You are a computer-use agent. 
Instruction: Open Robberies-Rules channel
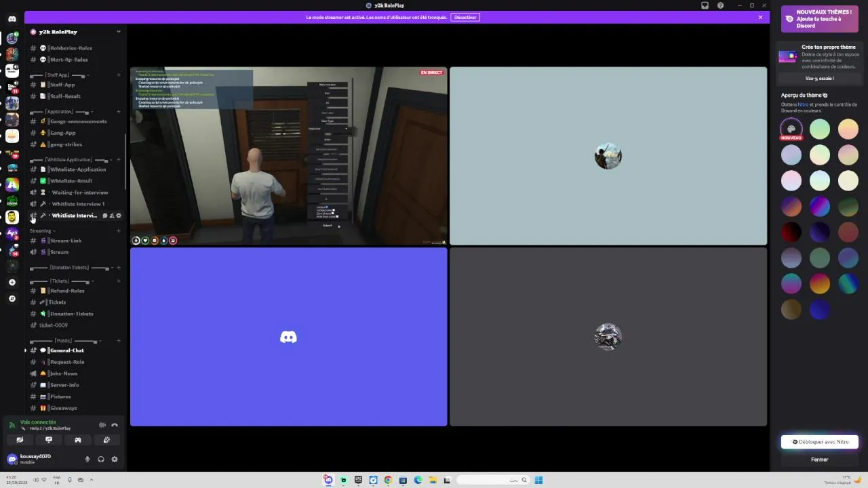[76, 48]
